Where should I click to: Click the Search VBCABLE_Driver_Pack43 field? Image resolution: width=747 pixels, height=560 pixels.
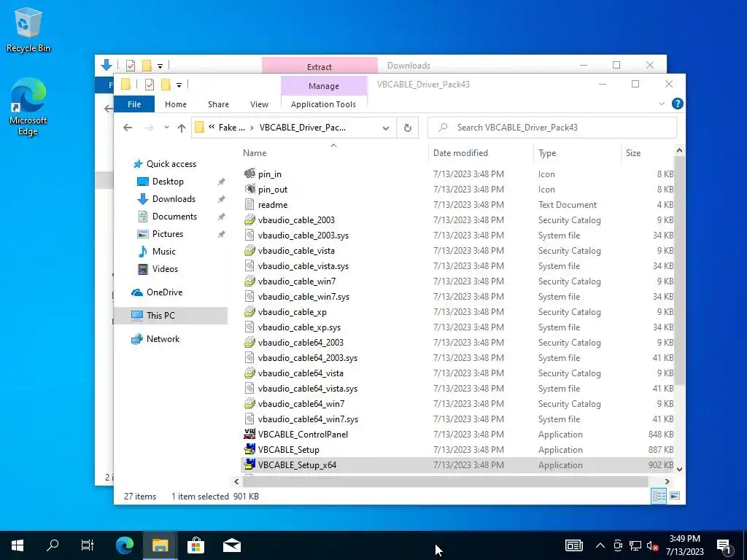click(552, 128)
